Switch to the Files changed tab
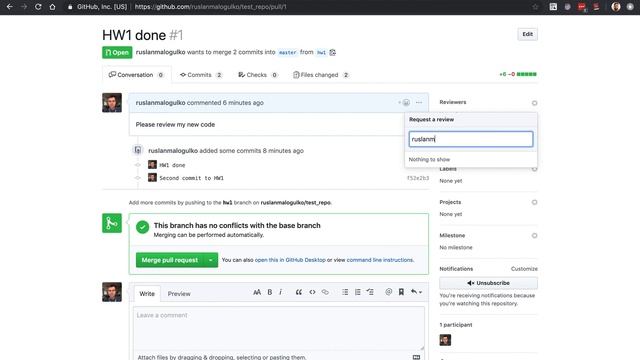The image size is (640, 360). [321, 75]
